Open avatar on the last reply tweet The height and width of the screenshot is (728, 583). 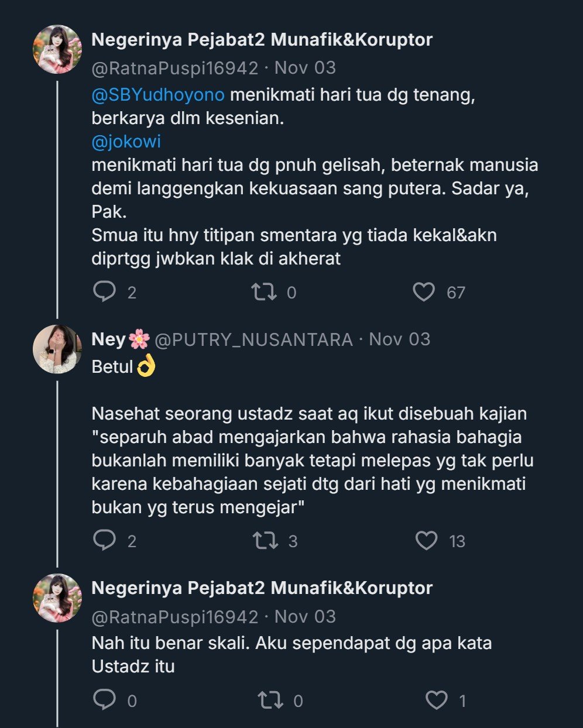pos(57,597)
